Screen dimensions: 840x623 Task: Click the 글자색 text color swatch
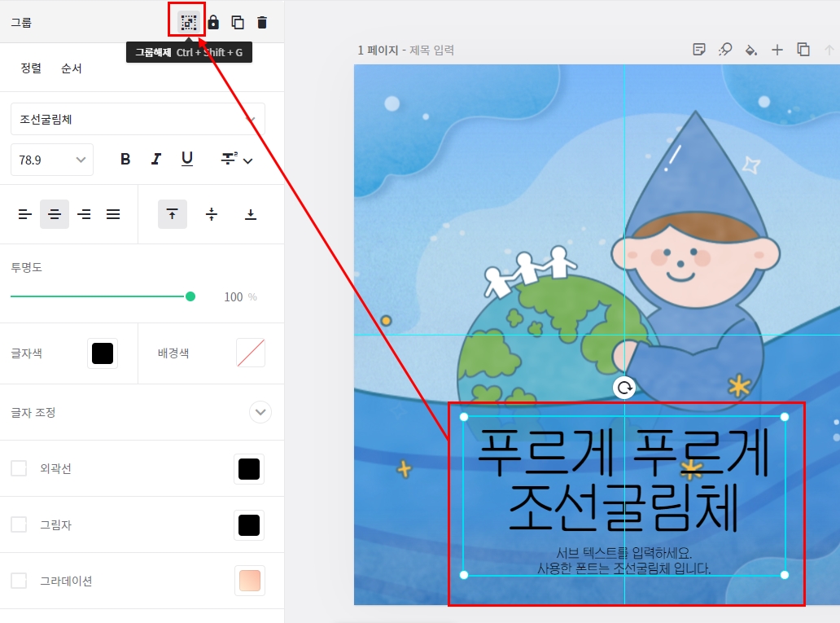click(x=103, y=353)
